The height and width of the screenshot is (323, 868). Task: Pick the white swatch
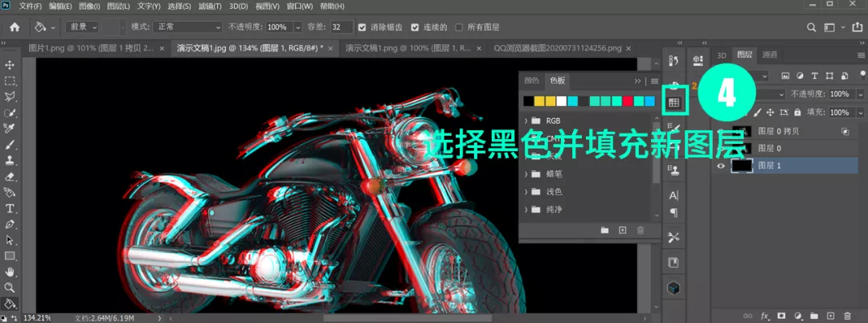click(x=562, y=101)
